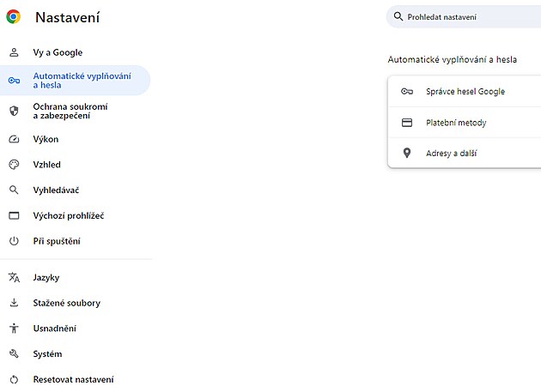This screenshot has width=541, height=392.
Task: Open Adresy a další settings
Action: (x=452, y=154)
